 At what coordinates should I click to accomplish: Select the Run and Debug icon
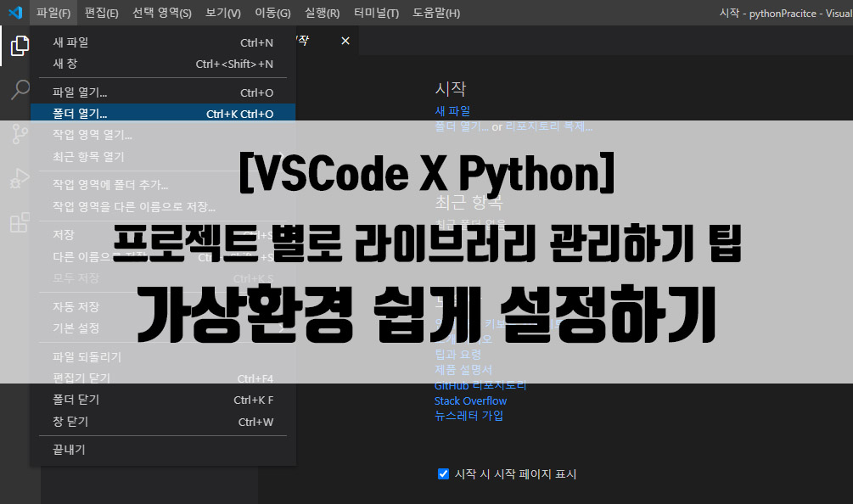point(19,177)
